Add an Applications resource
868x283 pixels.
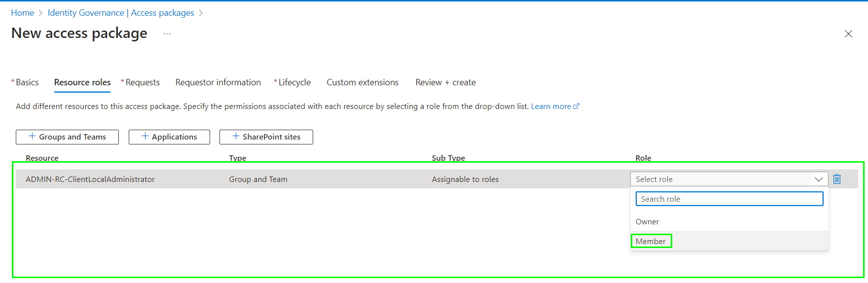coord(169,137)
